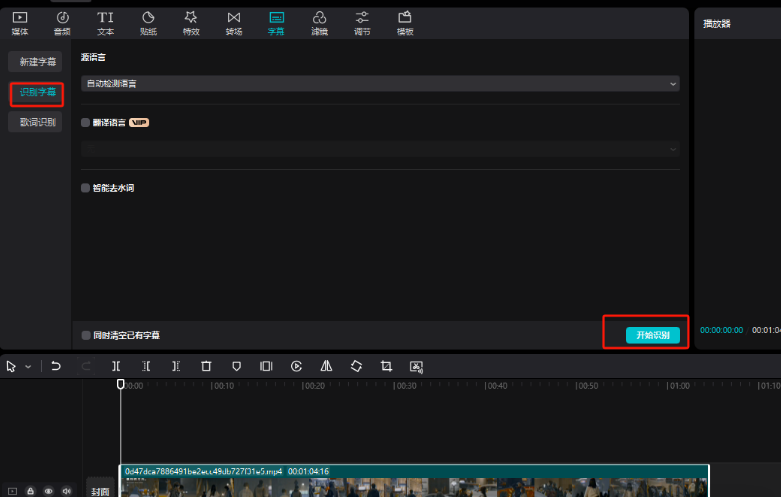Image resolution: width=781 pixels, height=497 pixels.
Task: Open the 转场 transitions tab
Action: 233,23
